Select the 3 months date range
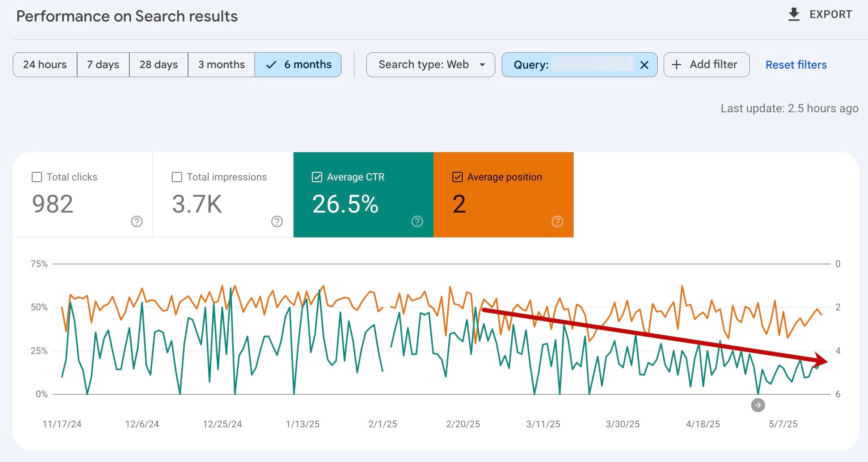868x462 pixels. tap(221, 65)
